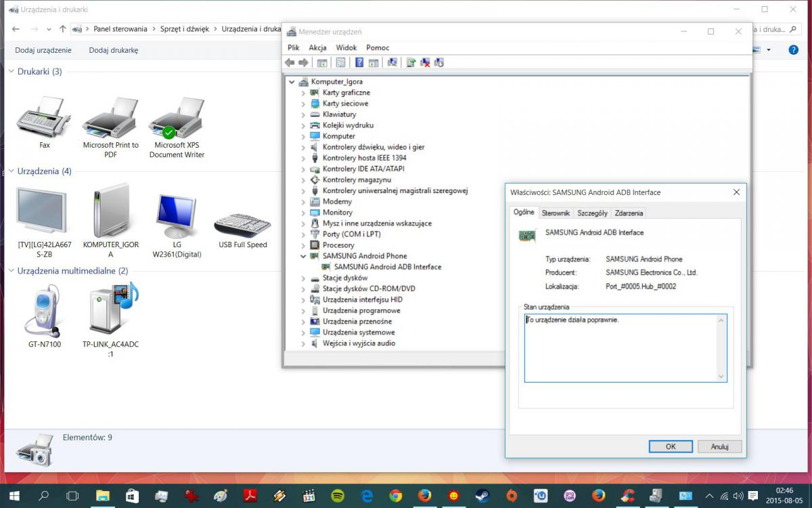This screenshot has width=812, height=508.
Task: Click uninstall device toolbar icon with red X
Action: (425, 62)
